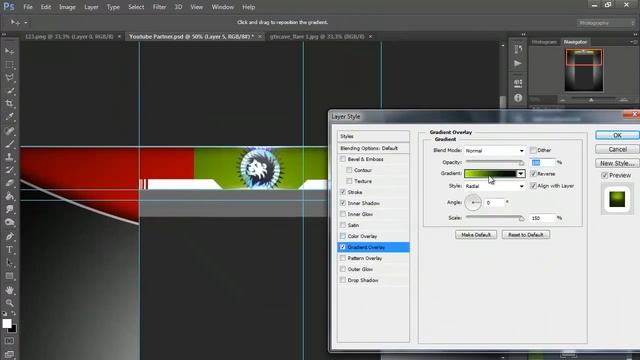Viewport: 640px width, 360px height.
Task: Select the Eraser tool
Action: [9, 183]
